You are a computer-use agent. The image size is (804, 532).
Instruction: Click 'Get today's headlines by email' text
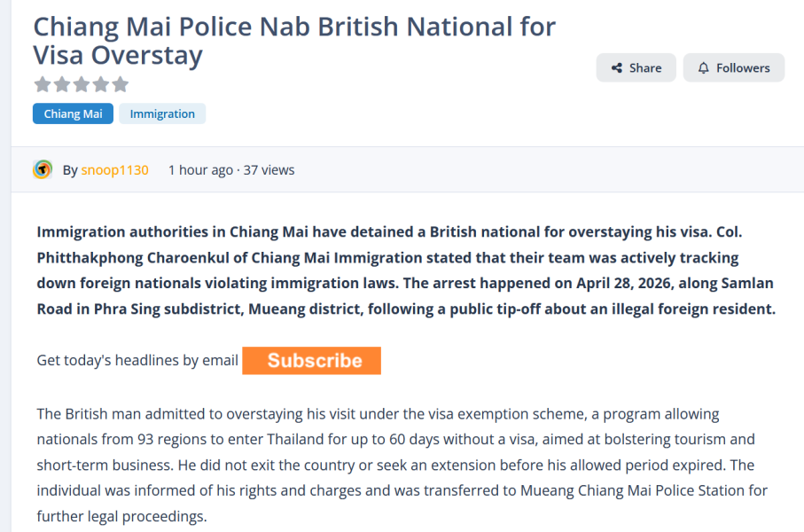pos(137,360)
